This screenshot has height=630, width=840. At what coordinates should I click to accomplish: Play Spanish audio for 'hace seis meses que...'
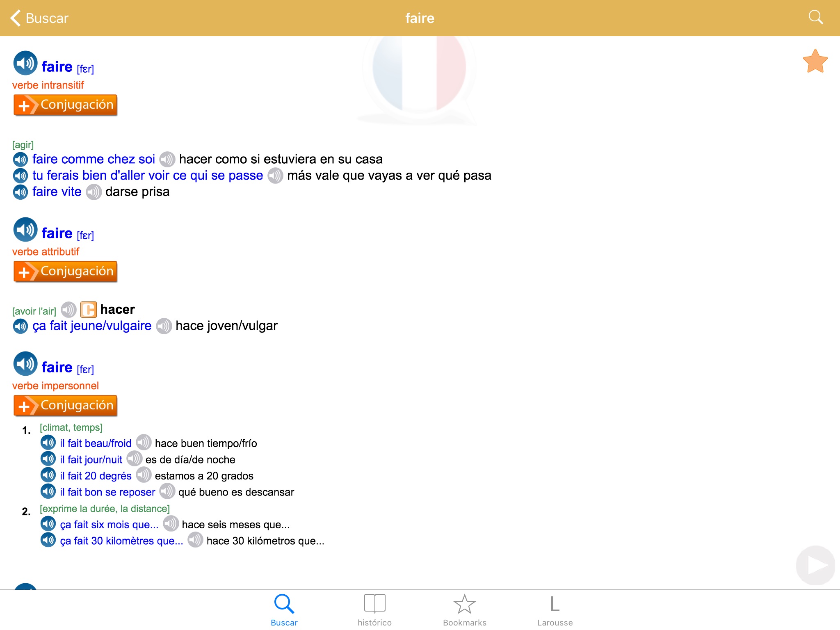coord(171,524)
